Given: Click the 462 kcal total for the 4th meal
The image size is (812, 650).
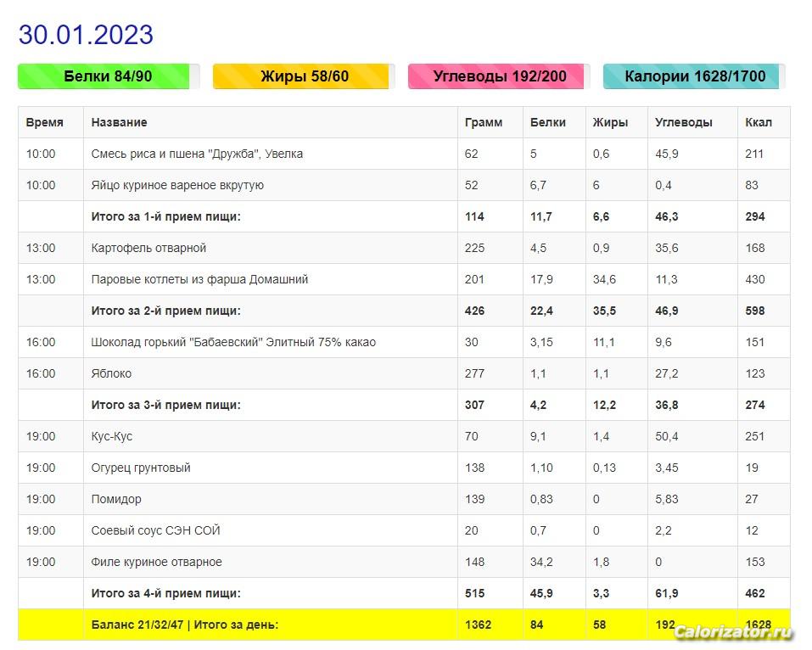Looking at the screenshot, I should [x=755, y=593].
